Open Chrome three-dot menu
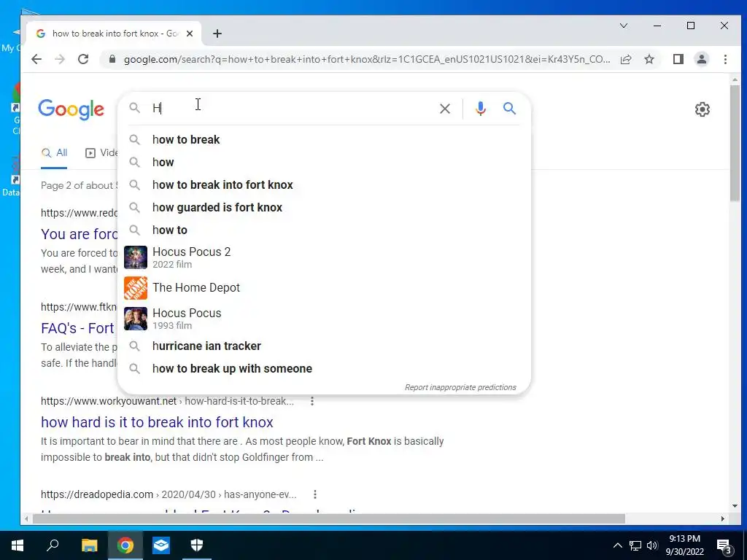 (725, 59)
